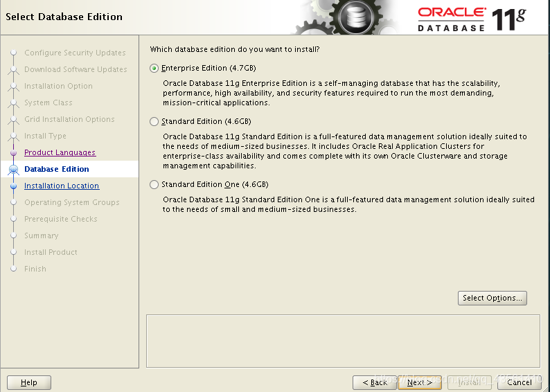This screenshot has width=550, height=392.
Task: Open the Select Options dialog
Action: tap(492, 298)
